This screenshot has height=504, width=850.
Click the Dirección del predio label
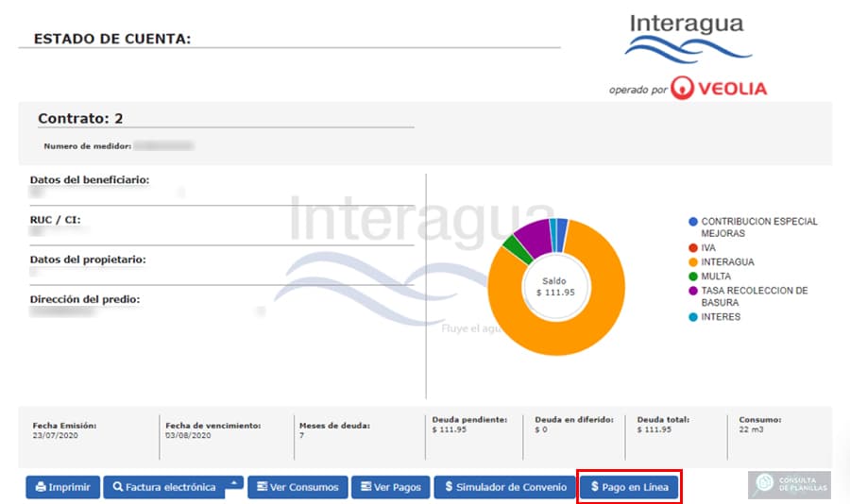click(x=85, y=298)
